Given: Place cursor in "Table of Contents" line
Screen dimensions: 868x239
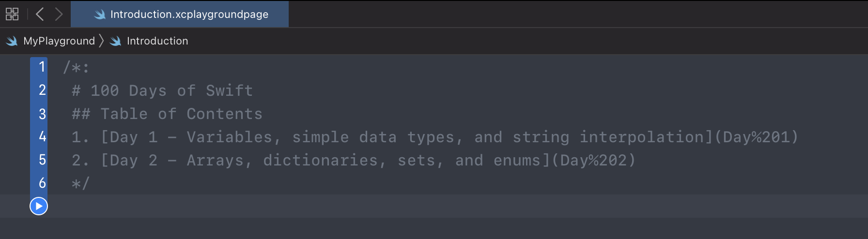Looking at the screenshot, I should click(x=181, y=114).
